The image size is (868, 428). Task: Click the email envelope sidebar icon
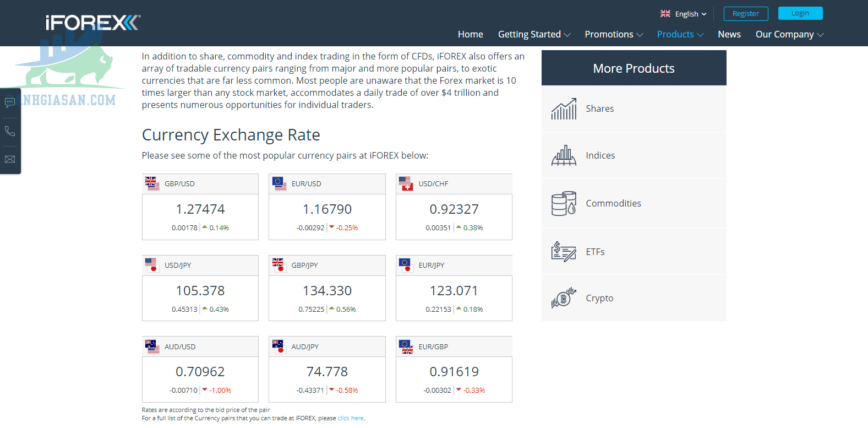click(x=10, y=159)
